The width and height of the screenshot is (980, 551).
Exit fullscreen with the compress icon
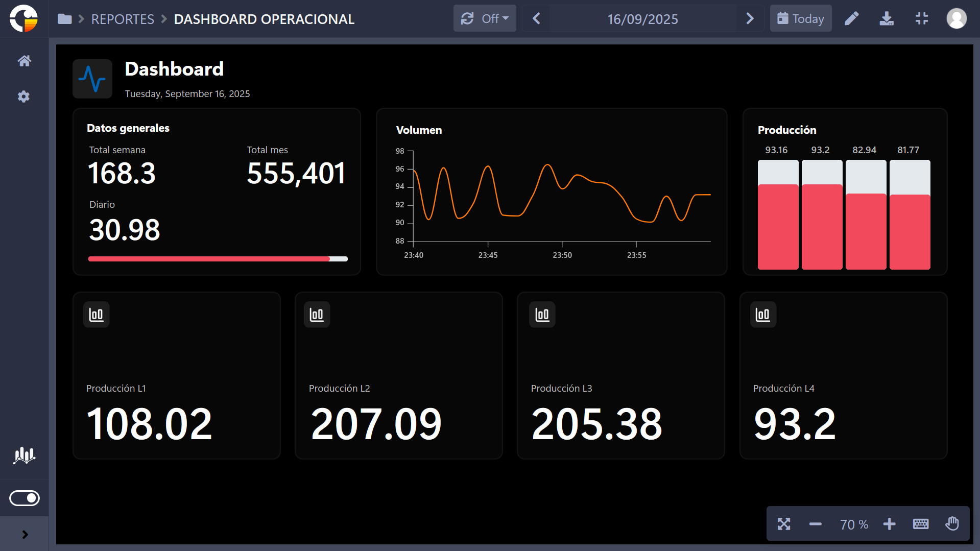(921, 19)
